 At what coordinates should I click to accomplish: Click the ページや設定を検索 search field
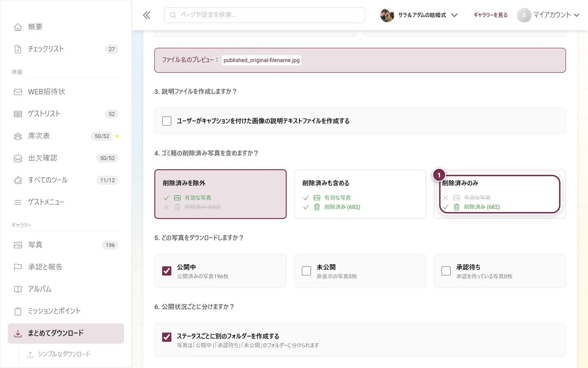tap(265, 15)
